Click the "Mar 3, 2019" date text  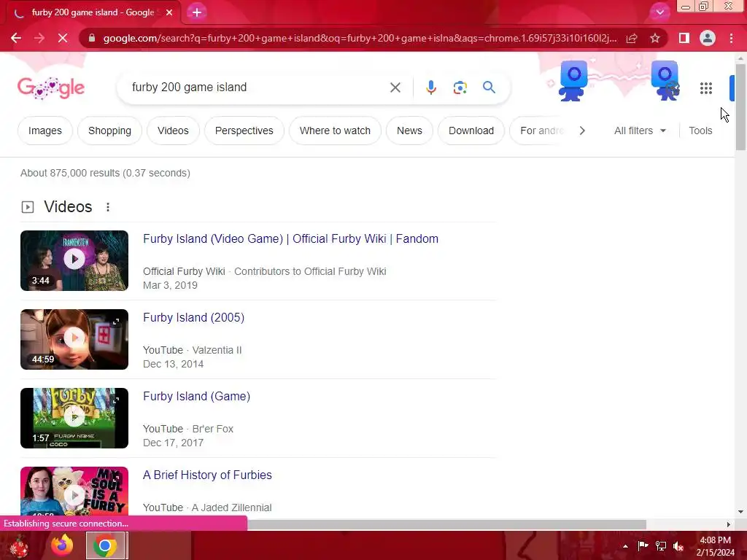tap(170, 285)
